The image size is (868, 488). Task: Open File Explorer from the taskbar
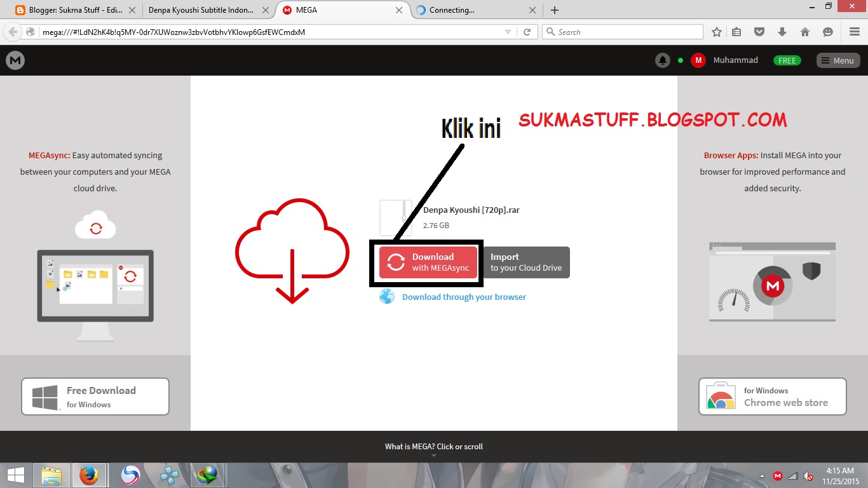[51, 475]
